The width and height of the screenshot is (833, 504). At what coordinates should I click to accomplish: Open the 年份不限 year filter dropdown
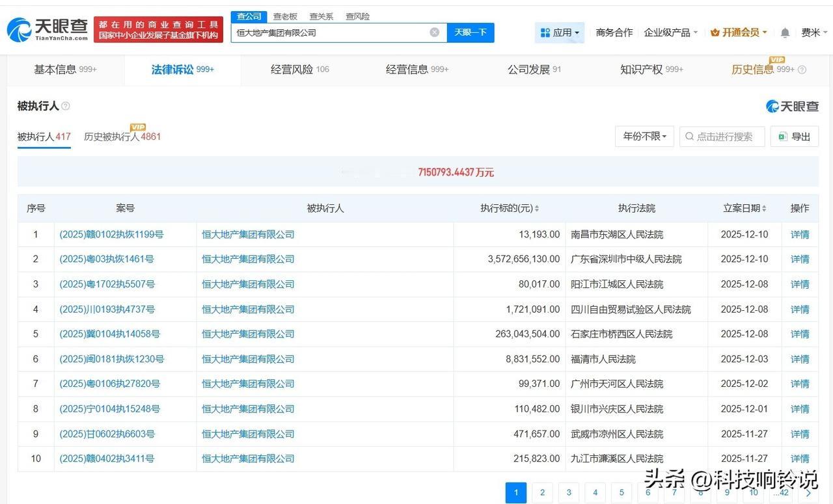pos(644,137)
